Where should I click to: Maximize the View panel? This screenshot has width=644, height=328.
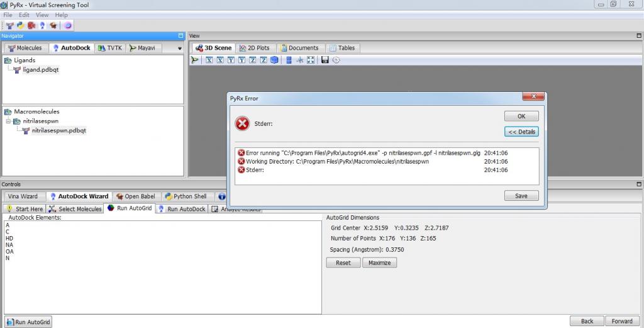click(x=639, y=36)
